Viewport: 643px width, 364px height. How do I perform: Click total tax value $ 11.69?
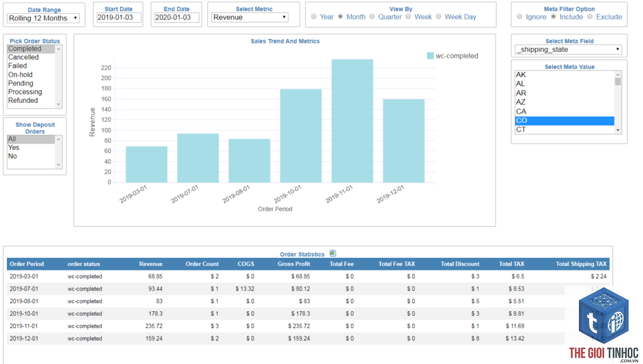[x=515, y=326]
